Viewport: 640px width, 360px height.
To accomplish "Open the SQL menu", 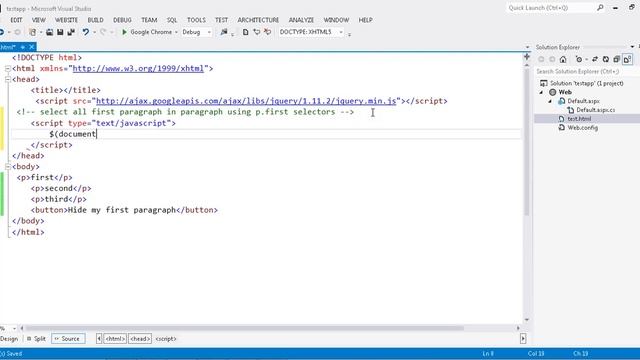I will pos(172,20).
